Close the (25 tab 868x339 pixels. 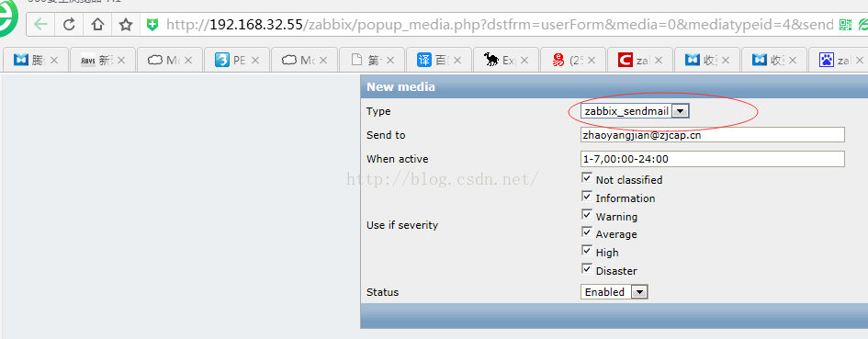pyautogui.click(x=591, y=61)
